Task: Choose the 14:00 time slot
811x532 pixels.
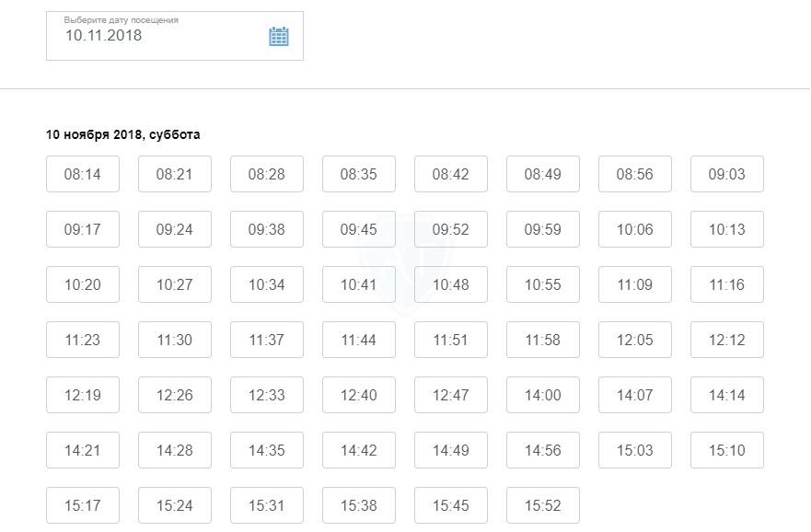Action: [543, 395]
